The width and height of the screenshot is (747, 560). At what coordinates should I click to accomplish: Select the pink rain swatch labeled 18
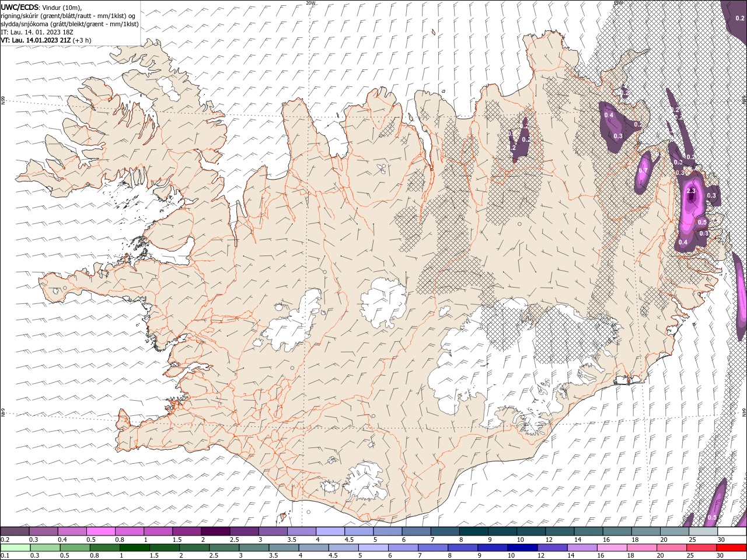point(642,548)
